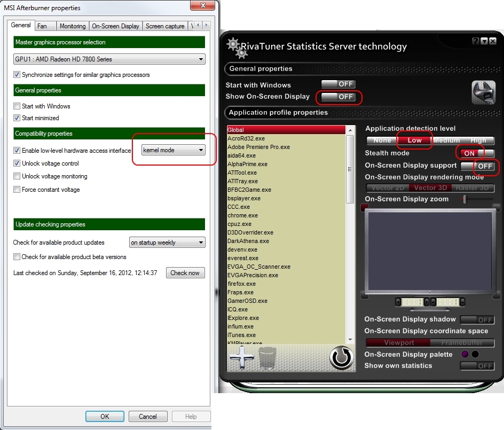Set detection level to High
Image resolution: width=504 pixels, height=430 pixels.
tap(478, 140)
